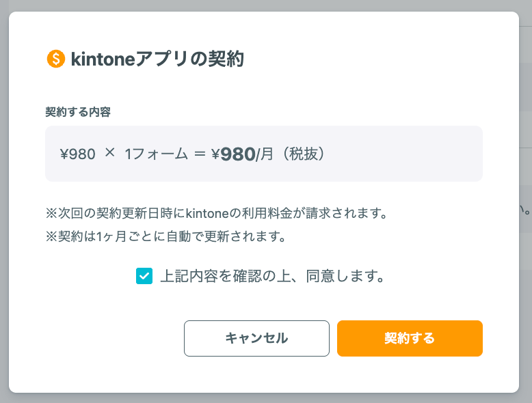Click the /月 per-month unit text

point(265,154)
